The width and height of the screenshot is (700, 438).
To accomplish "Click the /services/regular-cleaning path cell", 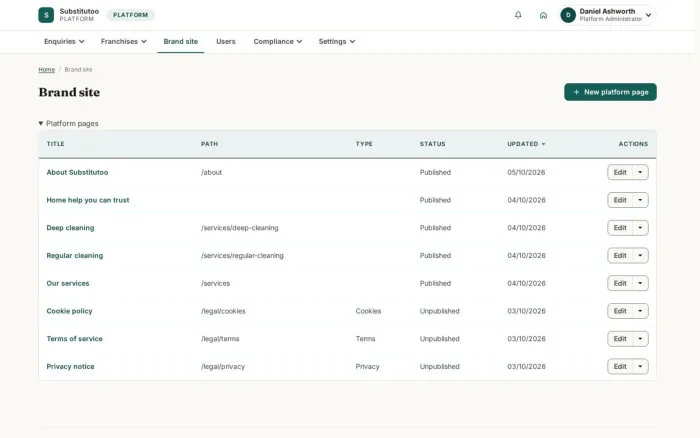I will pyautogui.click(x=242, y=255).
